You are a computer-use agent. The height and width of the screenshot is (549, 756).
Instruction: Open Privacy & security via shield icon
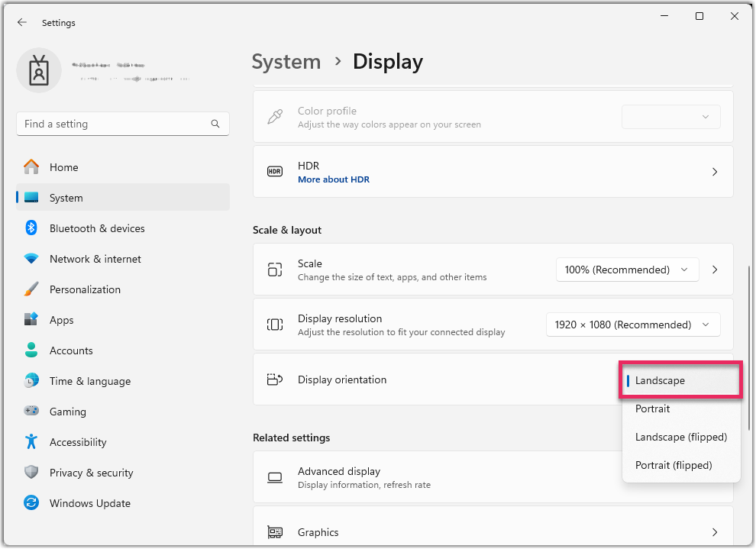click(31, 473)
